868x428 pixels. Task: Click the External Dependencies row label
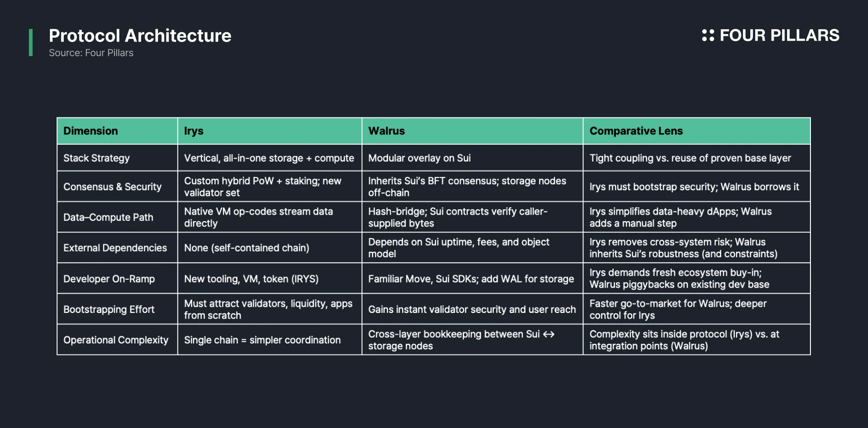[x=115, y=248]
